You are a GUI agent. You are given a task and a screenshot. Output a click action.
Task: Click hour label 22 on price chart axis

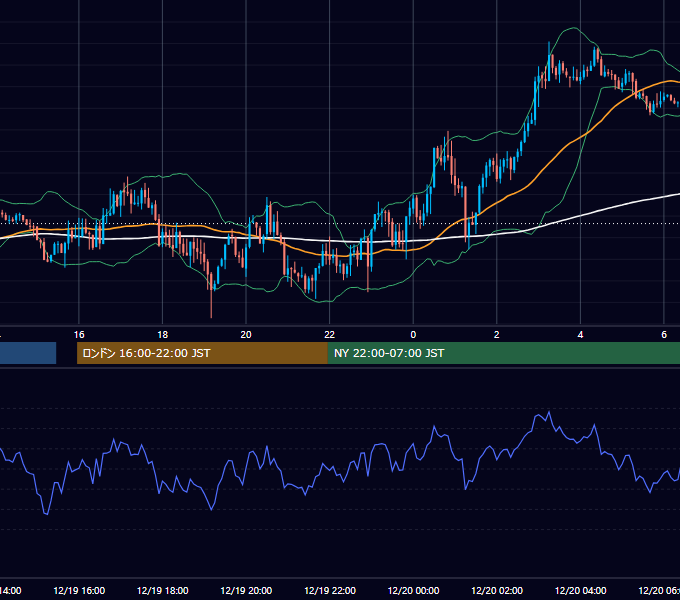coord(330,335)
